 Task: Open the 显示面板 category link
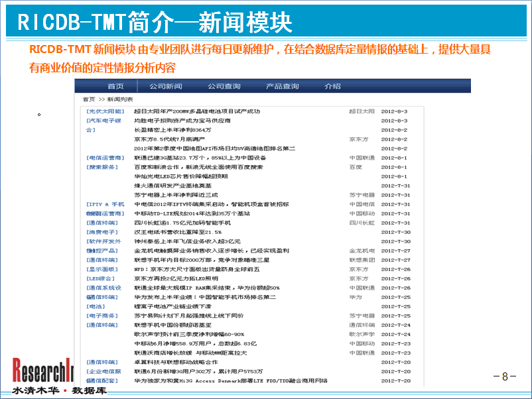coord(102,269)
